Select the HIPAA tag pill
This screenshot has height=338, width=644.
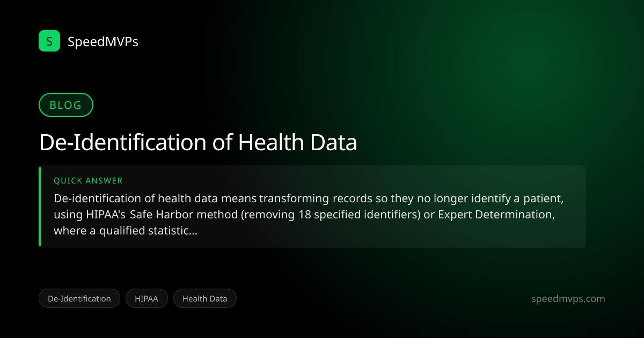click(147, 298)
